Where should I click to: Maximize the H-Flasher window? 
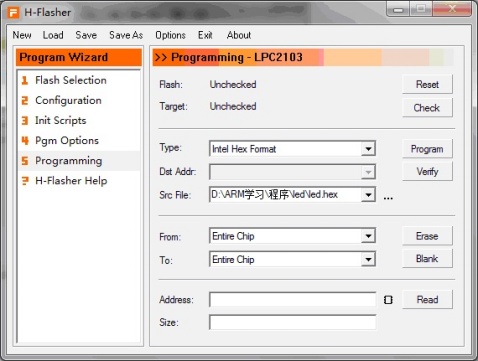(x=421, y=9)
